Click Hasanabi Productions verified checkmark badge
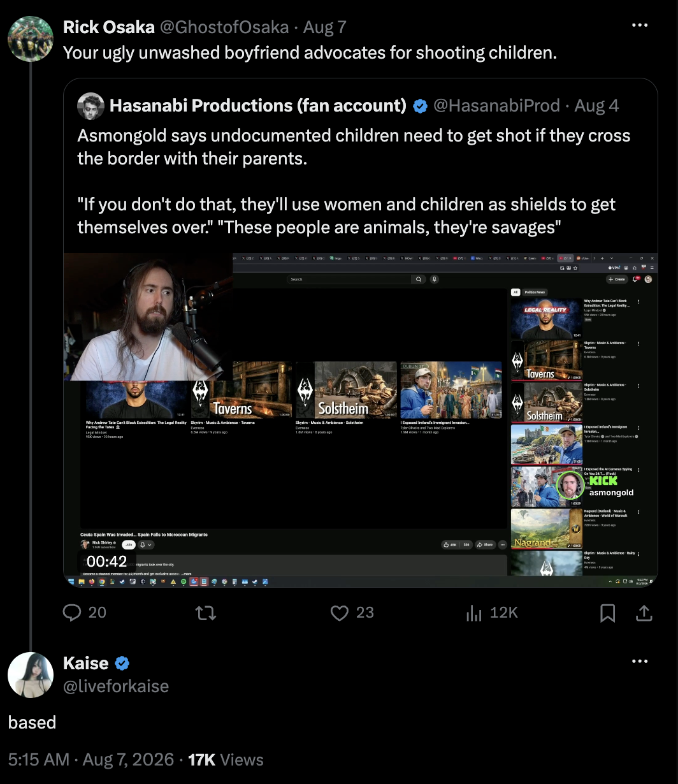The width and height of the screenshot is (678, 784). 420,106
